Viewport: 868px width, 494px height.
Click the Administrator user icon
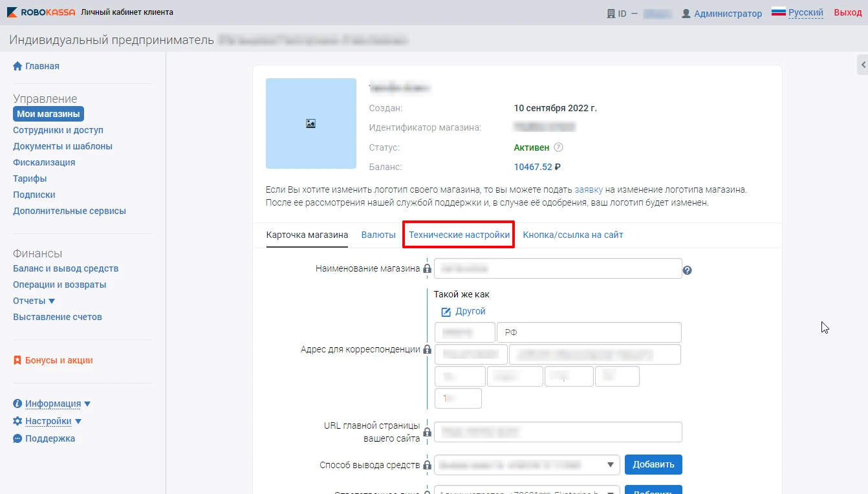click(686, 13)
